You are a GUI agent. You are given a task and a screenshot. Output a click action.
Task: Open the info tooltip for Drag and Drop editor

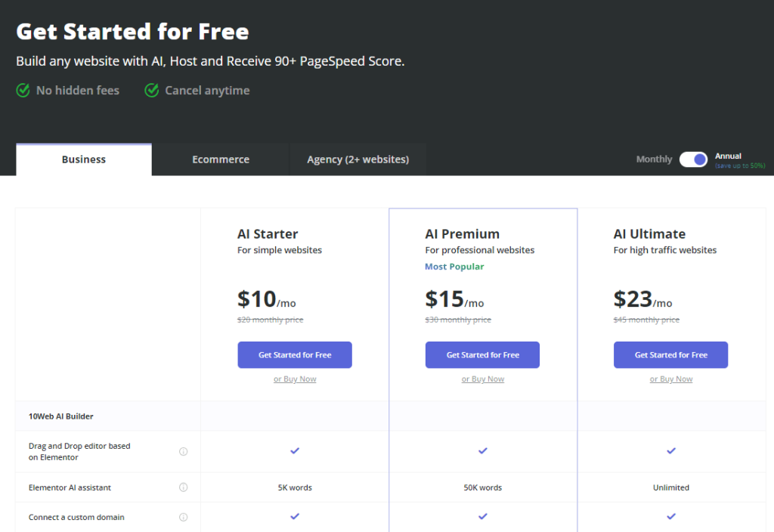(184, 451)
